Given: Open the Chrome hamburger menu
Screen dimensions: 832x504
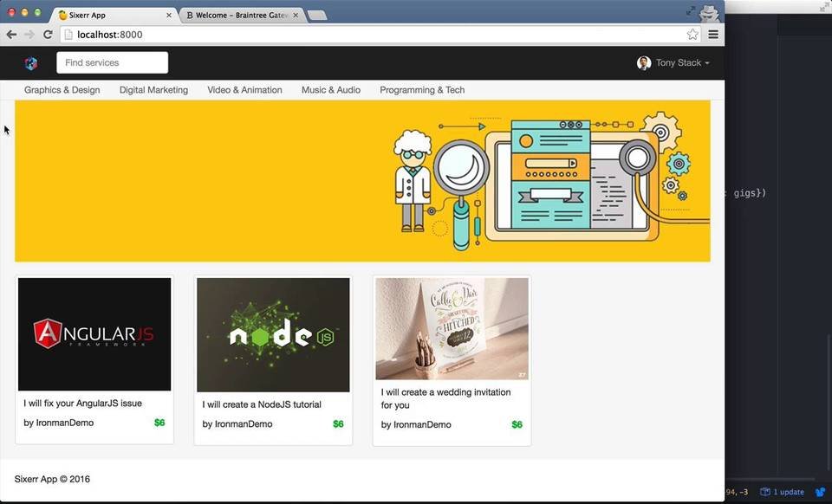Looking at the screenshot, I should click(713, 35).
